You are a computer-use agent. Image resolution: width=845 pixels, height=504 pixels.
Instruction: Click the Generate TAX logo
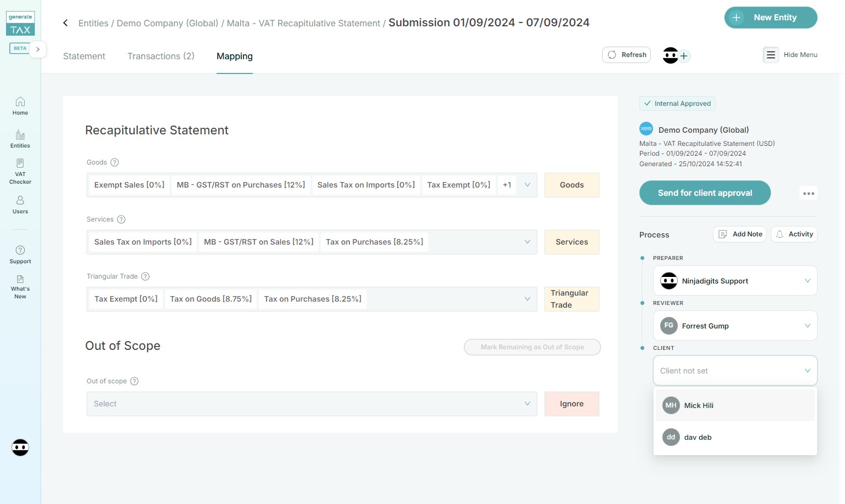tap(20, 24)
